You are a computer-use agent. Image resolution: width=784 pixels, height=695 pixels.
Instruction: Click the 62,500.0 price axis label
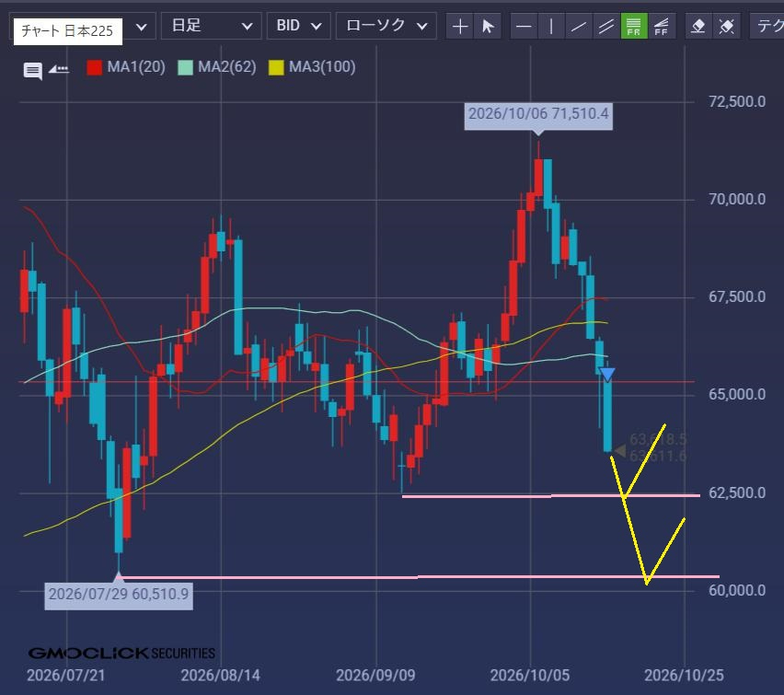pyautogui.click(x=737, y=493)
